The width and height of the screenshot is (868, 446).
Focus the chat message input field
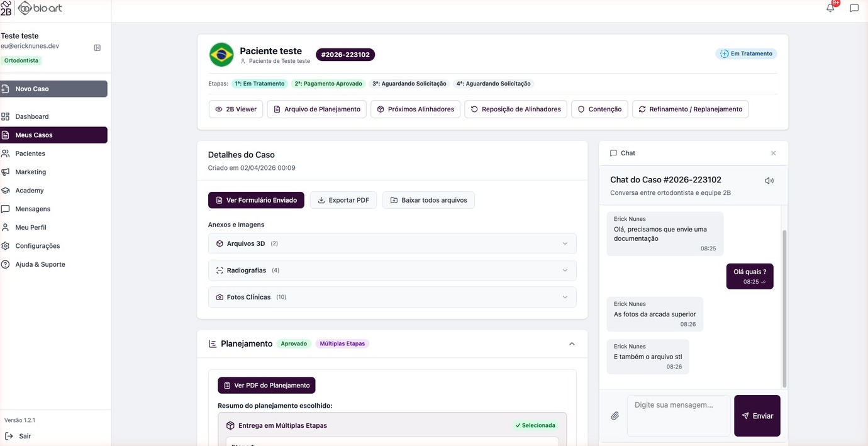pos(679,416)
